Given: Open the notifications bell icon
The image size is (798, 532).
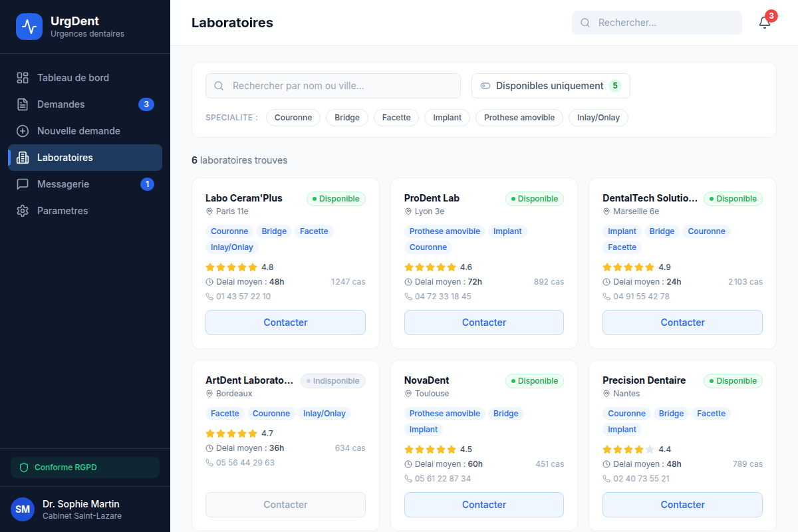Looking at the screenshot, I should 765,23.
